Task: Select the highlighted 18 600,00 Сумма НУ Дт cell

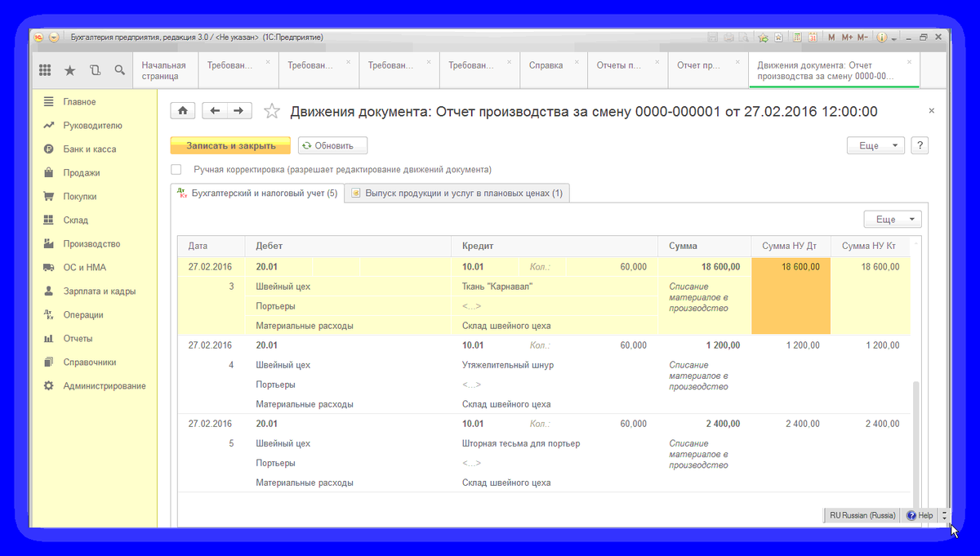Action: (791, 296)
